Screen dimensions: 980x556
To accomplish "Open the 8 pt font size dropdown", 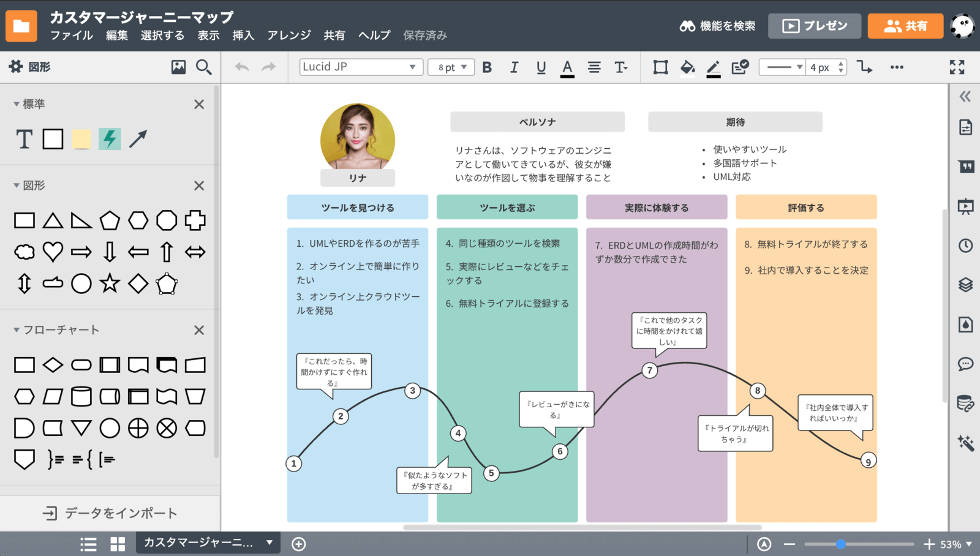I will [x=452, y=67].
